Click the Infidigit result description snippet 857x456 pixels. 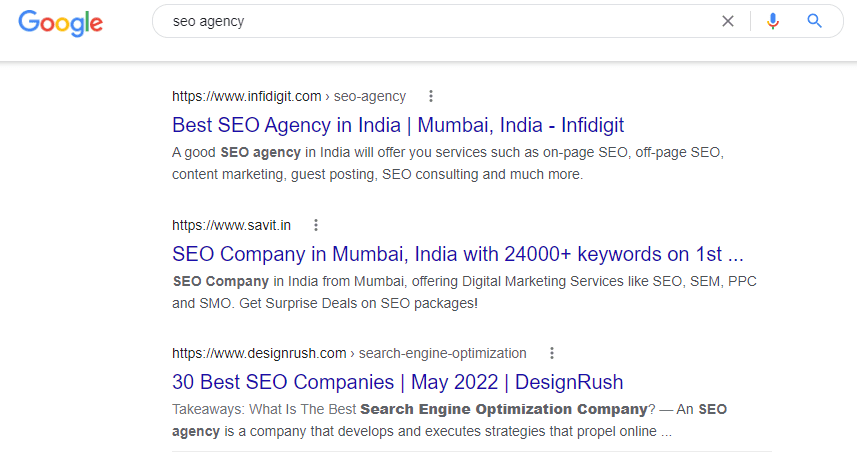pyautogui.click(x=448, y=163)
